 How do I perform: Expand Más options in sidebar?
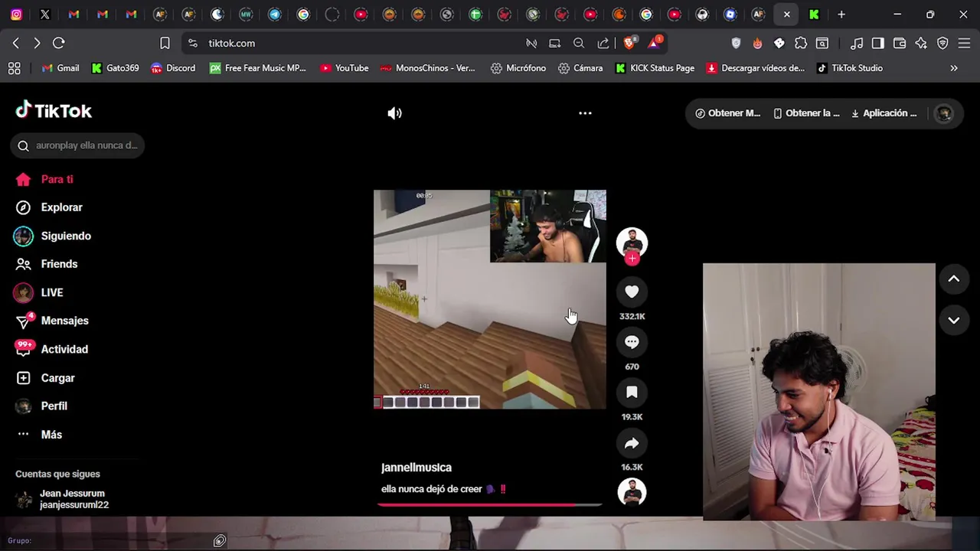(38, 435)
